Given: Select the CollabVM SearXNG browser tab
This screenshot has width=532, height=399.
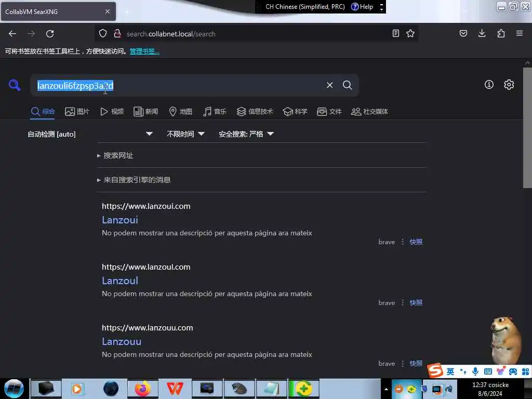Looking at the screenshot, I should (x=58, y=11).
